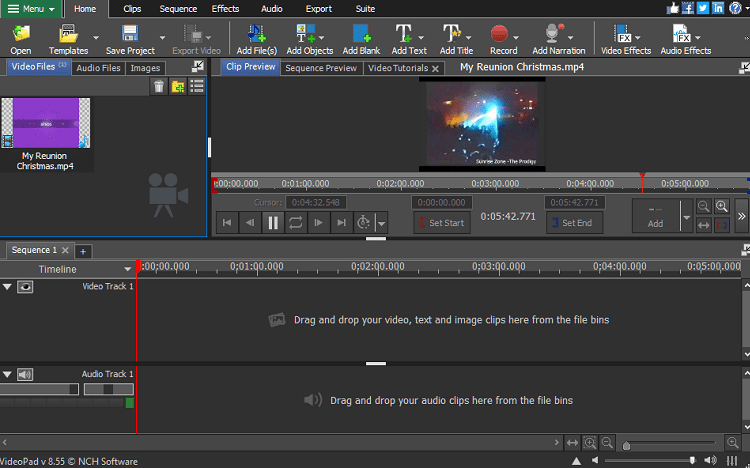Open the Audio Files bin tab

pos(99,68)
